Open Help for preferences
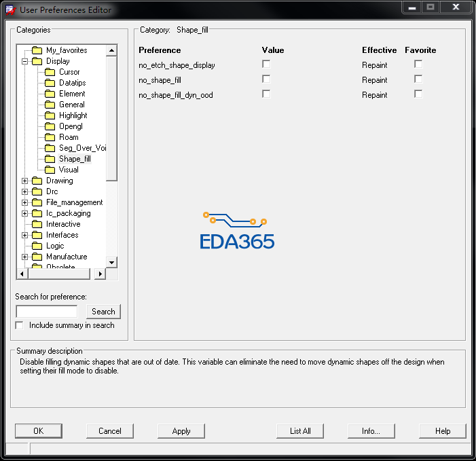Viewport: 476px width, 461px height. pyautogui.click(x=443, y=431)
